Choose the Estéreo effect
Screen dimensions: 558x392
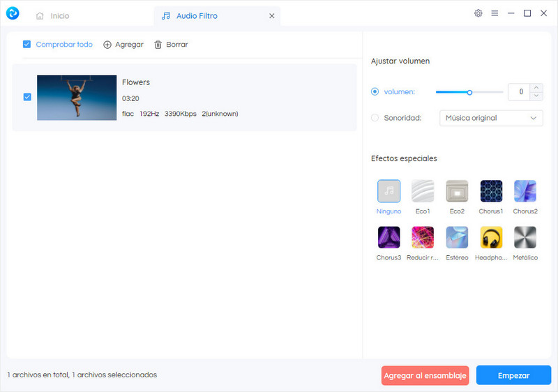click(457, 238)
